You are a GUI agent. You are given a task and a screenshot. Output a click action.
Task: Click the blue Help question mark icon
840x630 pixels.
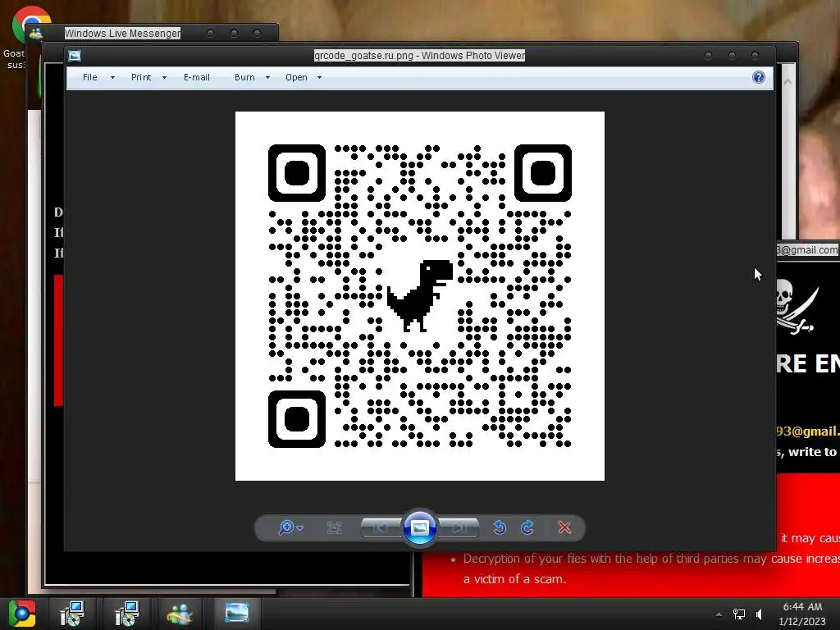759,77
